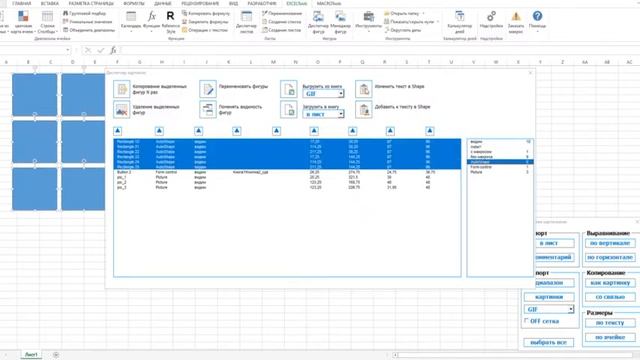The height and width of the screenshot is (360, 640).
Task: Click по ячейке size button
Action: (610, 338)
